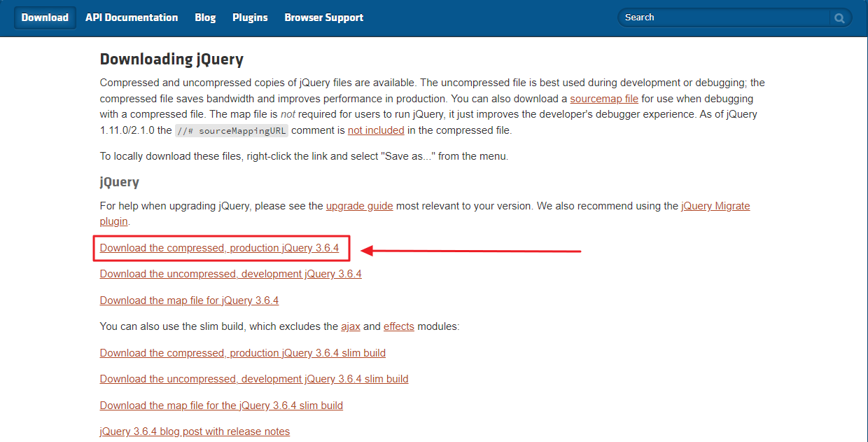Open the Download nav tab

(x=45, y=18)
